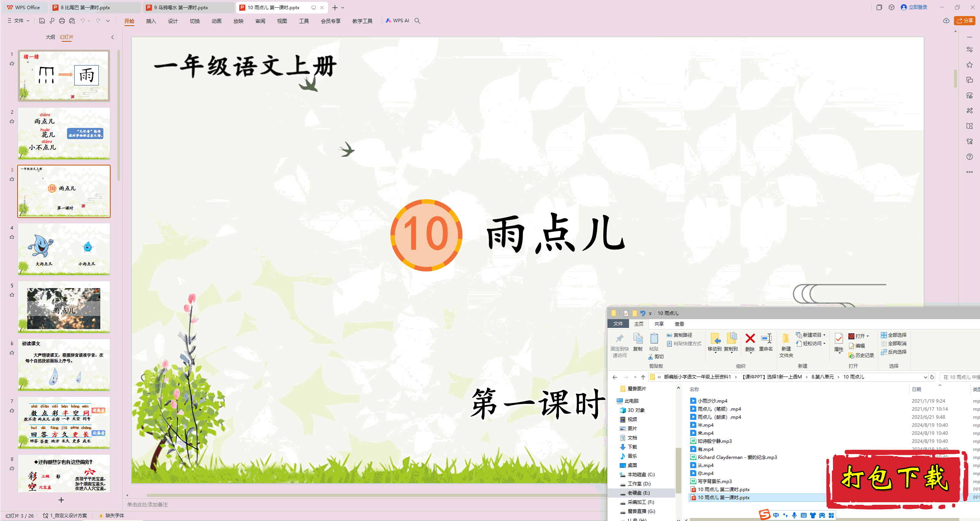Image resolution: width=980 pixels, height=521 pixels.
Task: Open the more options ellipsis sidebar icon
Action: click(x=969, y=172)
